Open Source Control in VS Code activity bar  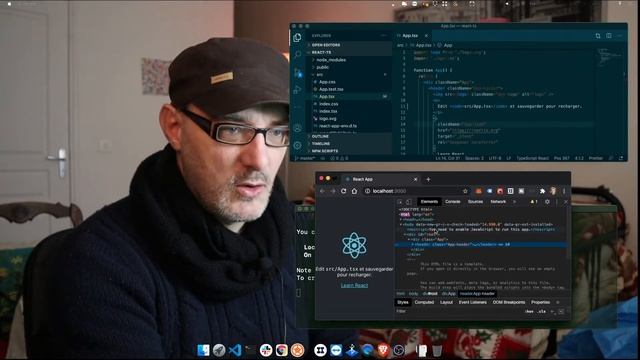pos(298,73)
